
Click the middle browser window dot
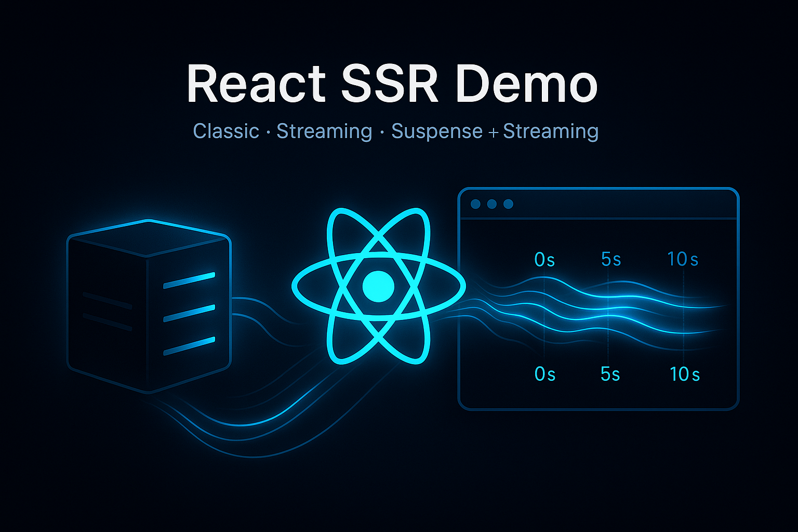point(493,204)
